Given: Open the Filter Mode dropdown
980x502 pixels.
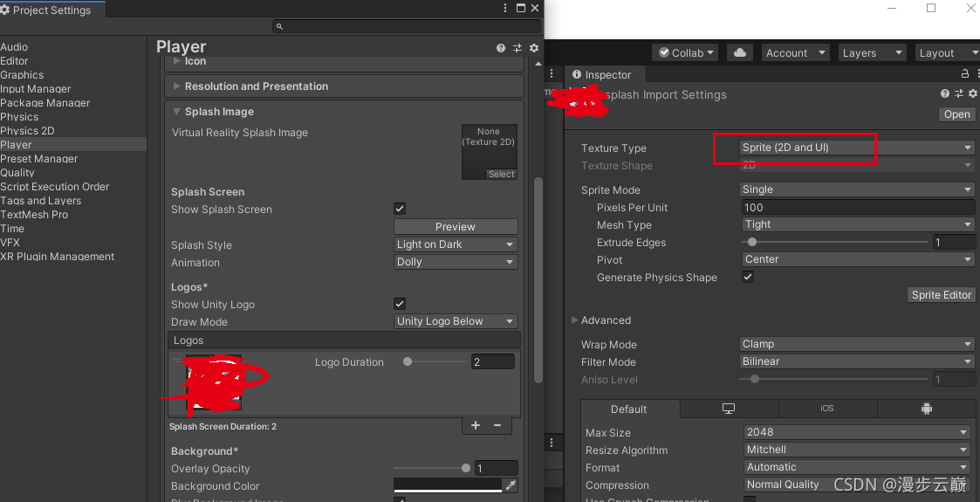Looking at the screenshot, I should [x=857, y=361].
